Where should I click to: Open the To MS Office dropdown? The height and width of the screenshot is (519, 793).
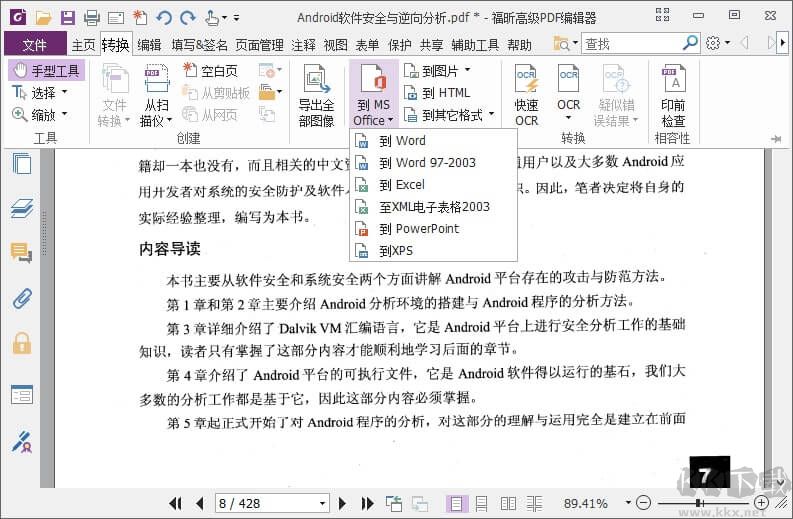point(373,94)
